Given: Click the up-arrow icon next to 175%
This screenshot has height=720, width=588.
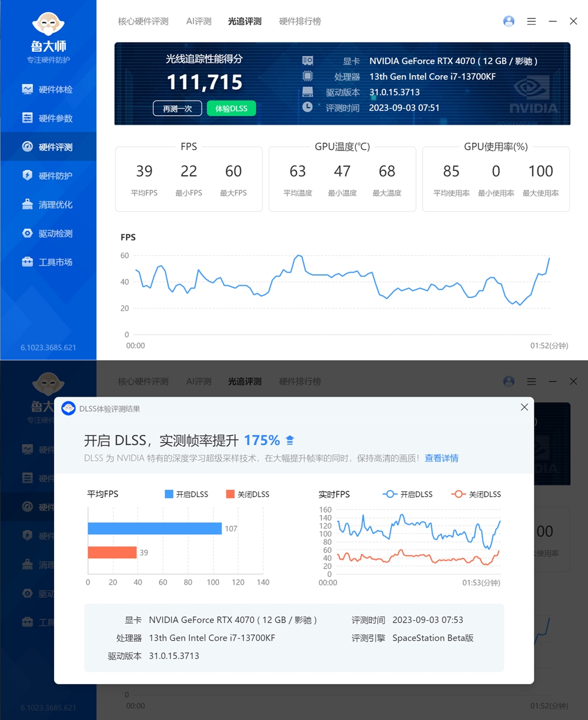Looking at the screenshot, I should pos(289,440).
